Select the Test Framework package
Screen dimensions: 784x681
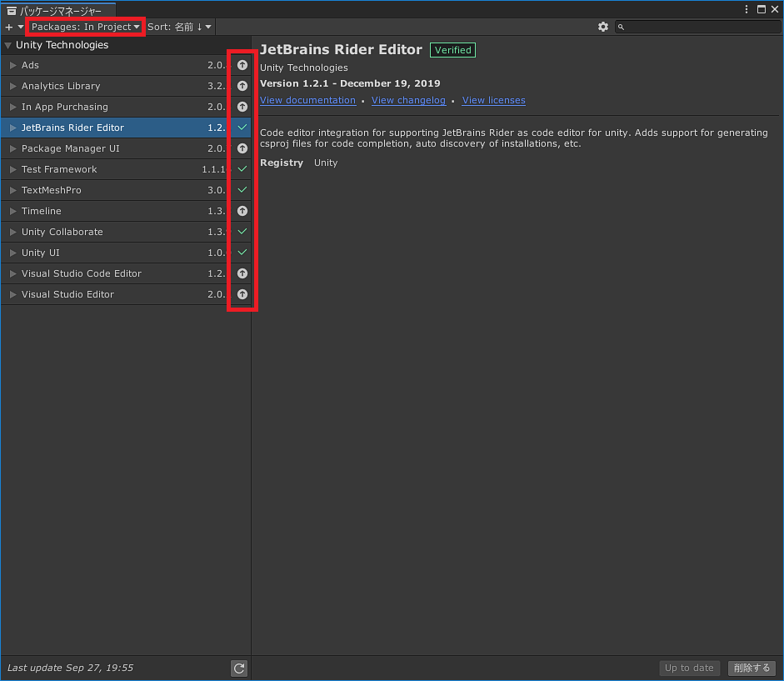[126, 169]
